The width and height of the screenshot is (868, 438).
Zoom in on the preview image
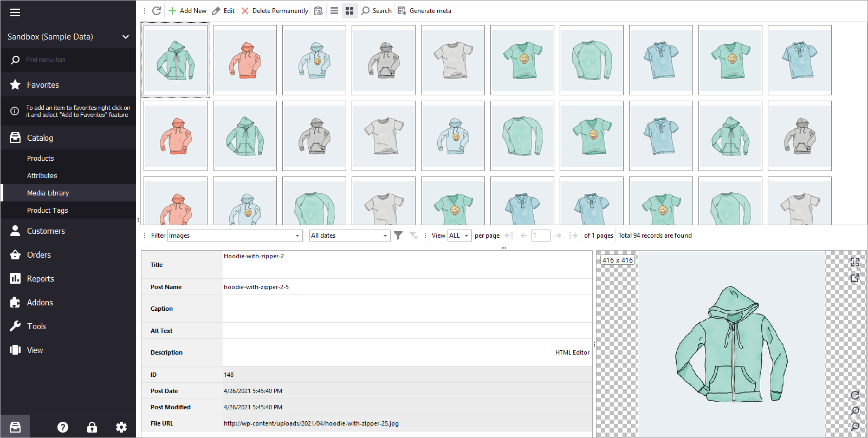pyautogui.click(x=855, y=411)
